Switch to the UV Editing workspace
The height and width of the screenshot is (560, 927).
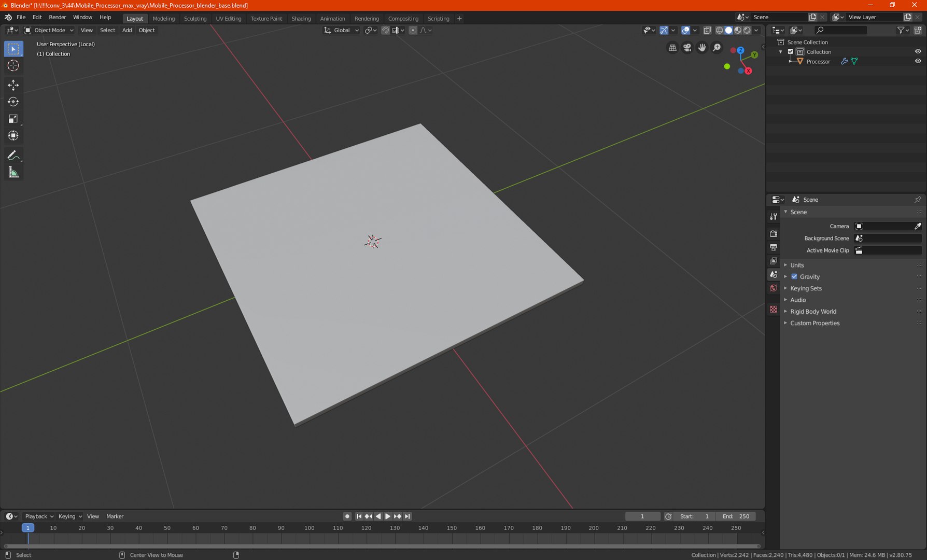point(229,18)
